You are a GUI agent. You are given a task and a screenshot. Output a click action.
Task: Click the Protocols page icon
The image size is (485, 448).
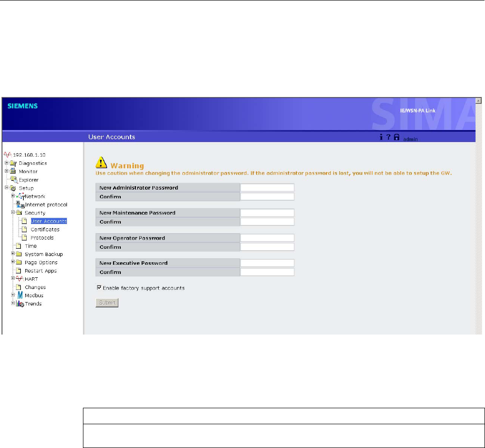tap(24, 238)
